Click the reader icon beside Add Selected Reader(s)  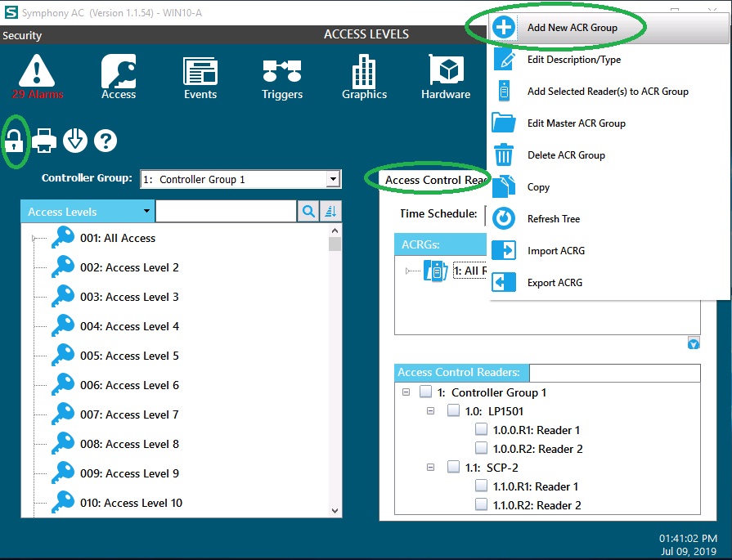pyautogui.click(x=504, y=91)
